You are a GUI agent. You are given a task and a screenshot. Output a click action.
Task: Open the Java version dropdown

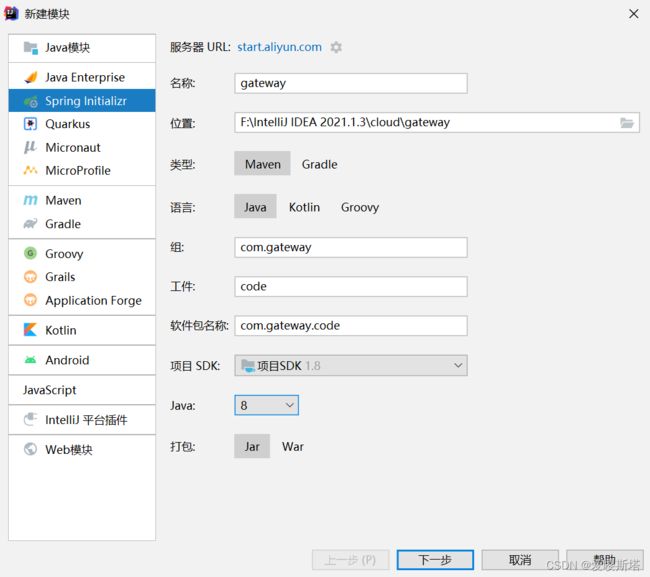266,405
